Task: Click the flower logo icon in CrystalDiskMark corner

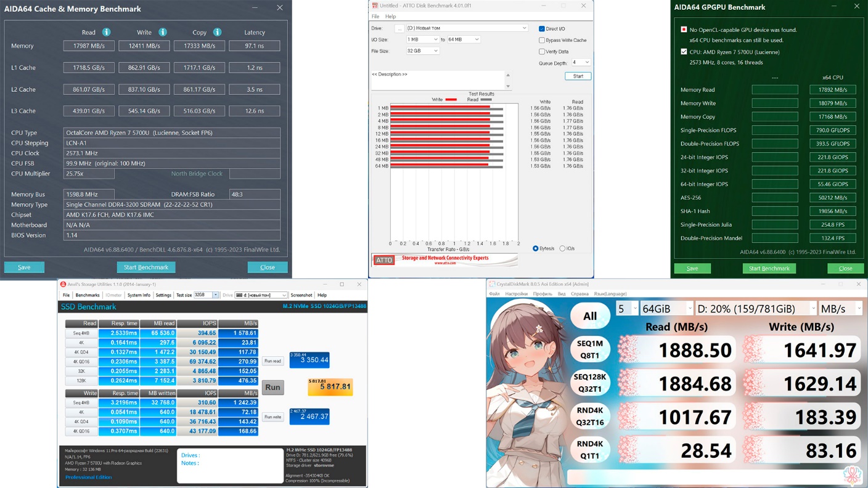Action: [852, 474]
